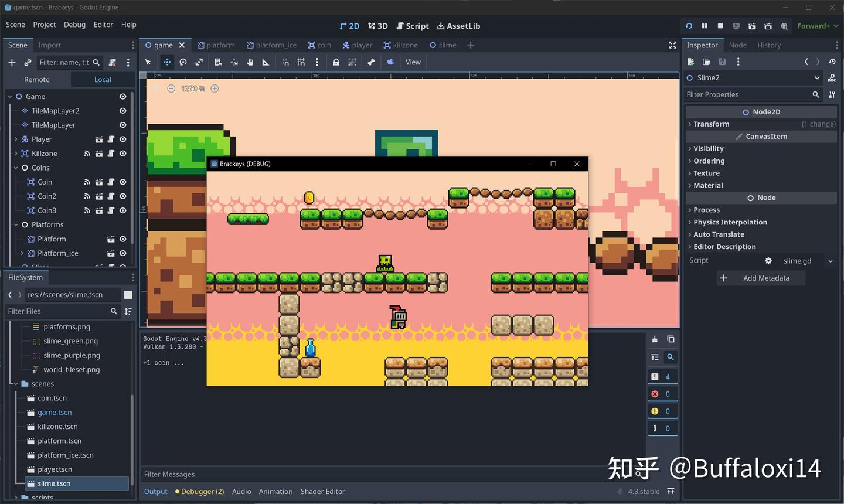844x504 pixels.
Task: Select the Remote scene tree button
Action: click(x=37, y=80)
